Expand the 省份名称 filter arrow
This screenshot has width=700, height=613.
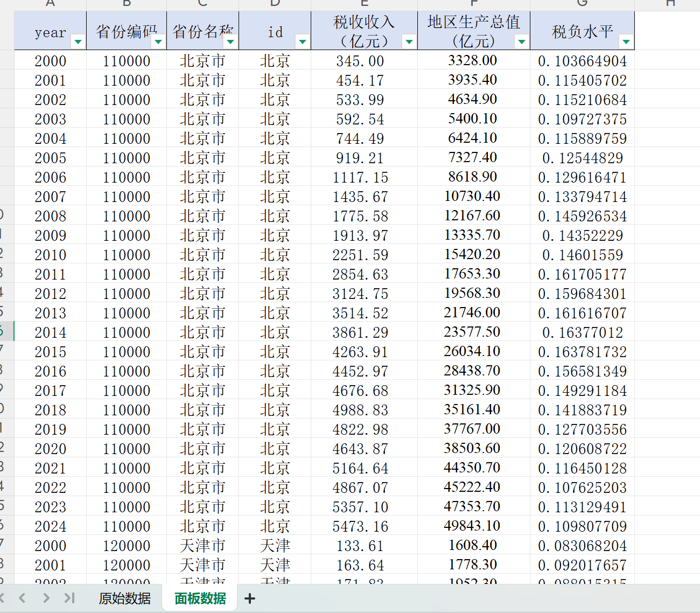230,41
